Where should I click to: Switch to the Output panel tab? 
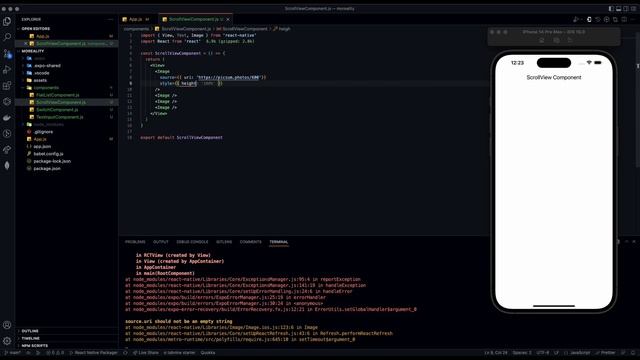tap(161, 242)
